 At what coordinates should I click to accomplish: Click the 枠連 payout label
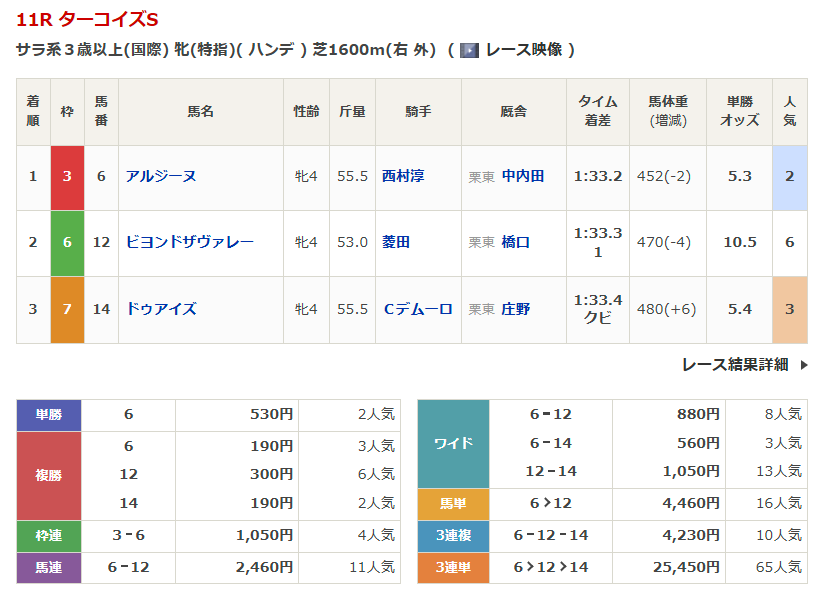[49, 536]
